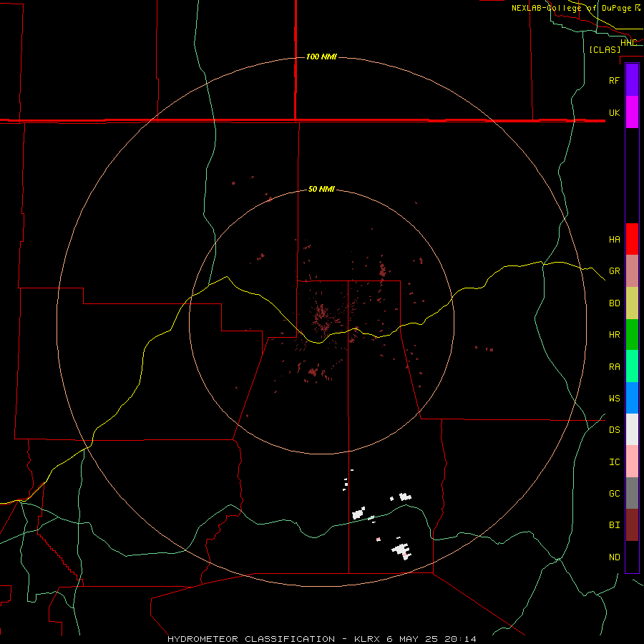Click the GC gray legend swatch
Screen dimensions: 644x644
click(x=632, y=493)
